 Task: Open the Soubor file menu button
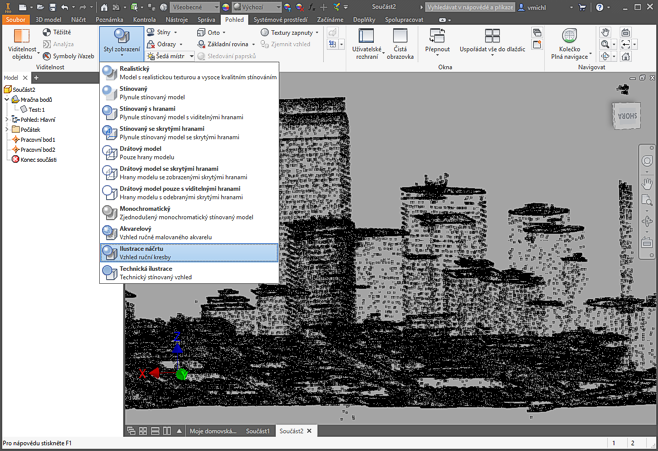[16, 19]
